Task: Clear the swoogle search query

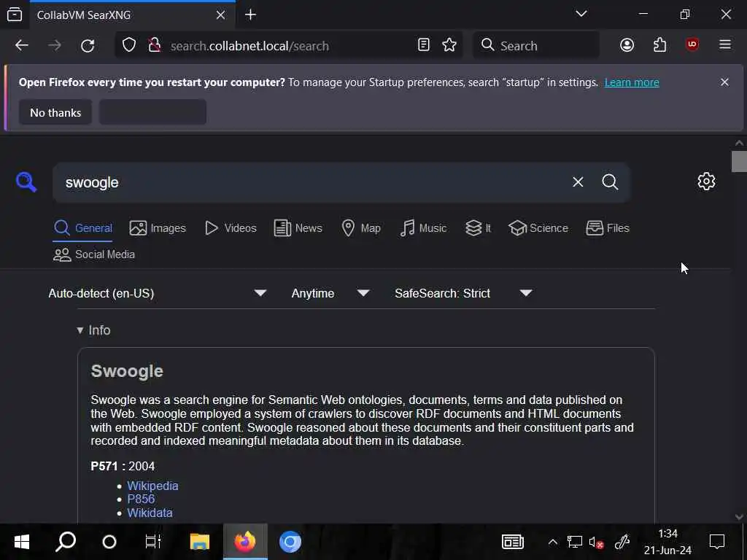Action: click(x=578, y=182)
